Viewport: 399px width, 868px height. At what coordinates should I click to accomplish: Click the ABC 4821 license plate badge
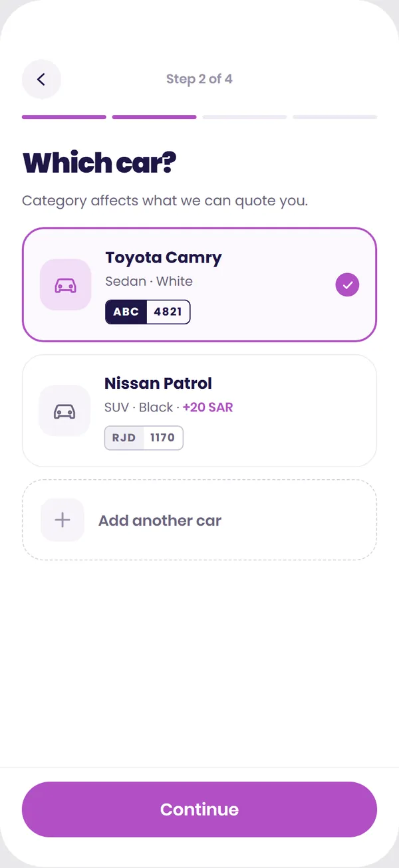(x=148, y=312)
